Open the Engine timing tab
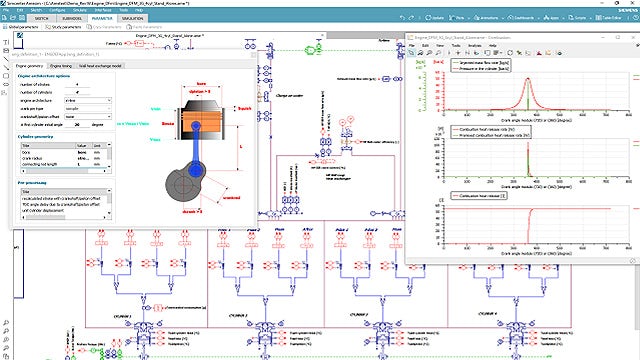The width and height of the screenshot is (640, 360). 61,66
